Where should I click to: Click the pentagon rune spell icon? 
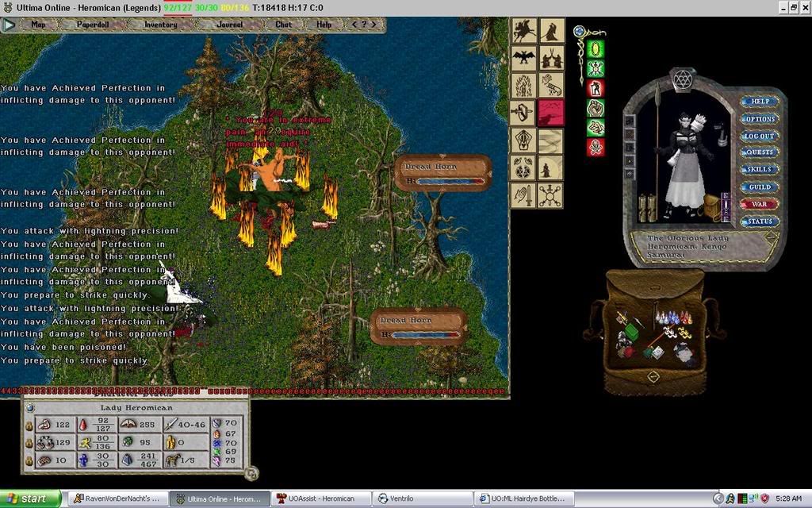(523, 140)
